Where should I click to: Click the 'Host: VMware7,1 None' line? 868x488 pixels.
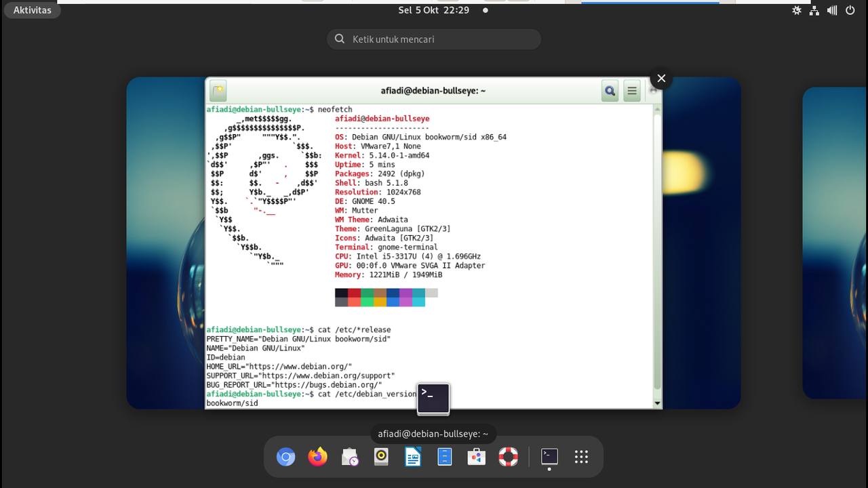pos(378,146)
